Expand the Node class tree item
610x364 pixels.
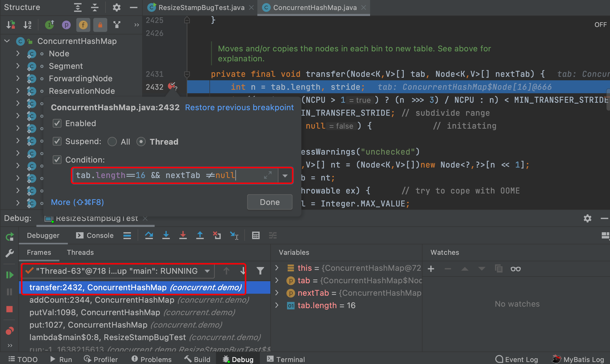18,53
